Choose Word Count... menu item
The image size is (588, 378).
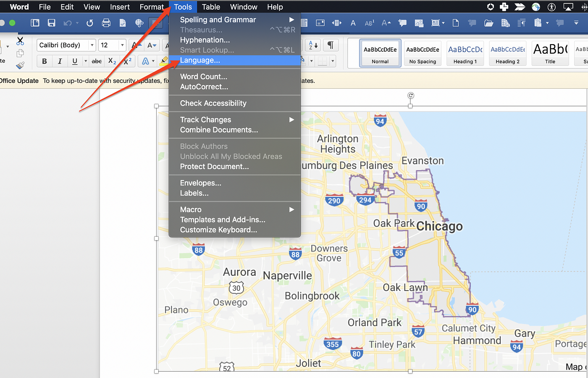point(235,77)
